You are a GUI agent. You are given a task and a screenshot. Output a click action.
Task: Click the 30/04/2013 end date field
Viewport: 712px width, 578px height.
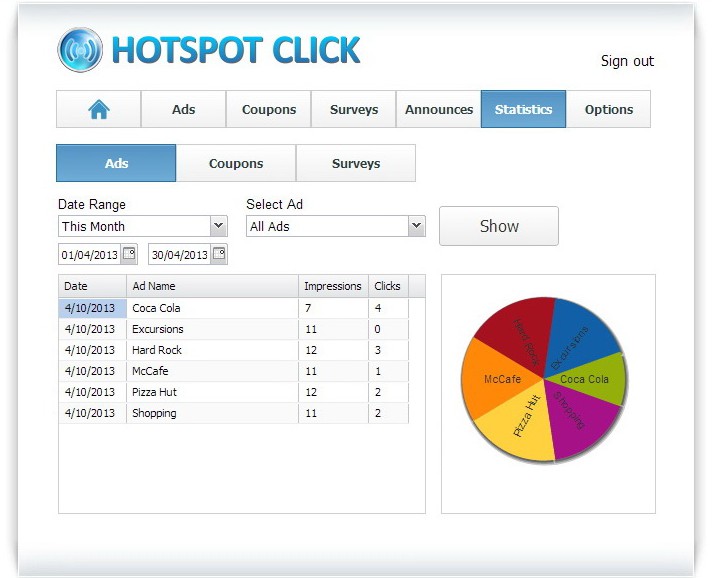pyautogui.click(x=180, y=254)
